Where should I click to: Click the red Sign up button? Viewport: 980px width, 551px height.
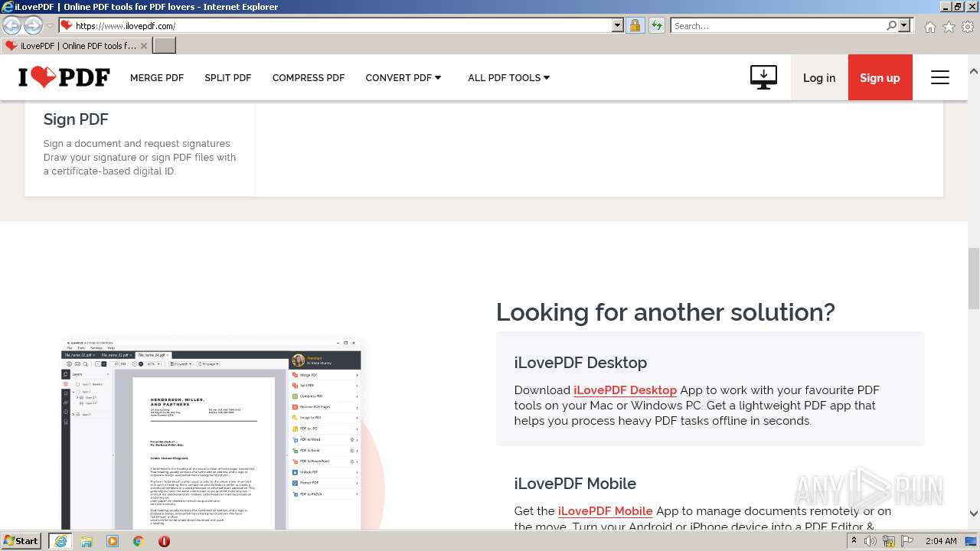pyautogui.click(x=880, y=77)
